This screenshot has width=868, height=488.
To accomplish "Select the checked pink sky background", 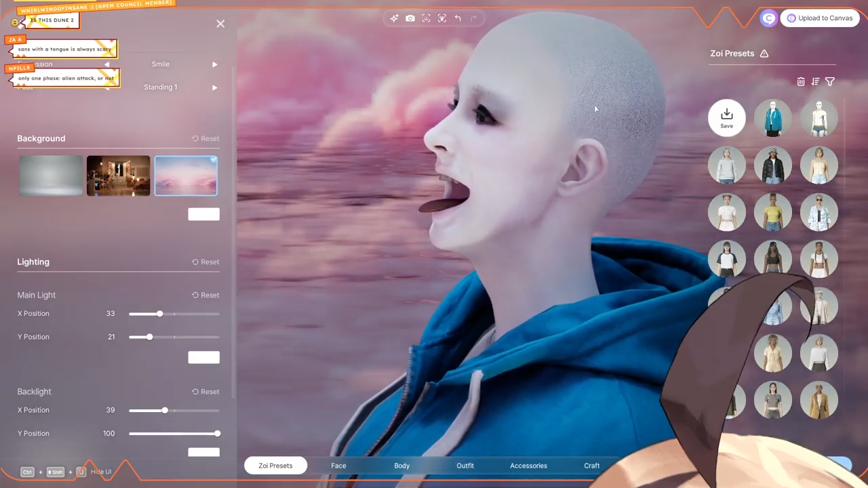I will [x=186, y=176].
